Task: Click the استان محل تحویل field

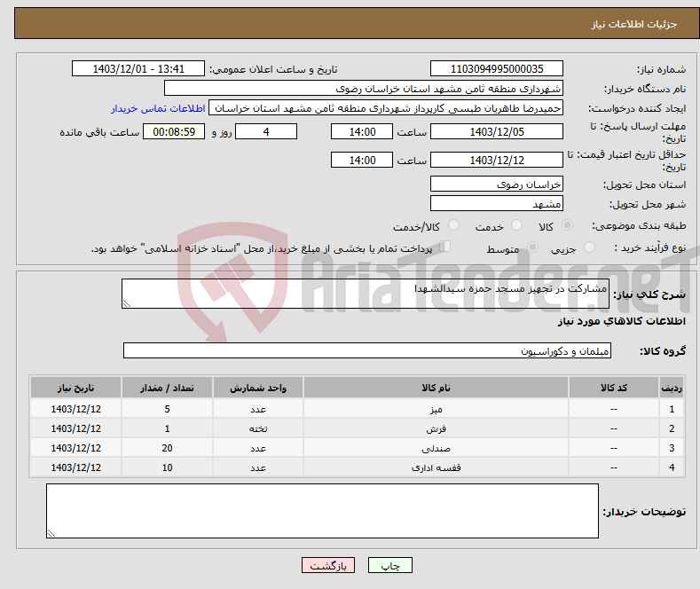Action: tap(496, 185)
